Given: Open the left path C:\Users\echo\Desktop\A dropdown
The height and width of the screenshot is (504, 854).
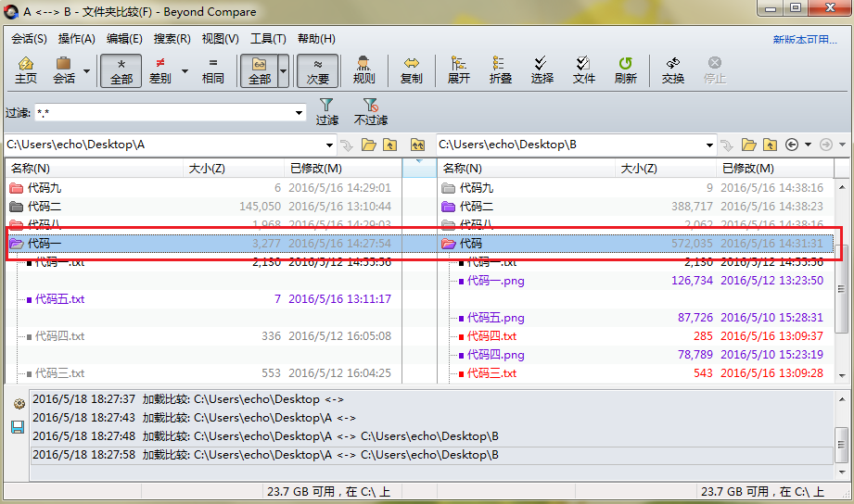Looking at the screenshot, I should coord(330,145).
